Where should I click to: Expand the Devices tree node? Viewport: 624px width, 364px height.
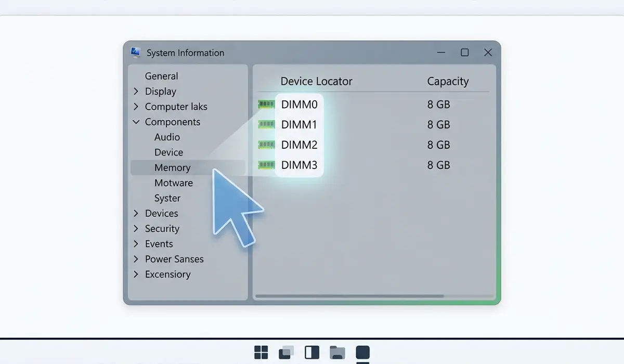136,213
